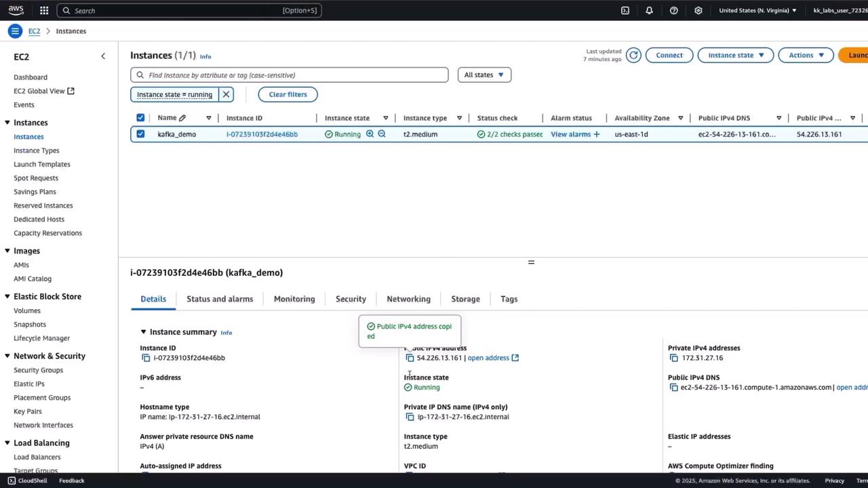The width and height of the screenshot is (868, 488).
Task: Collapse the Images sidebar section
Action: pyautogui.click(x=7, y=251)
